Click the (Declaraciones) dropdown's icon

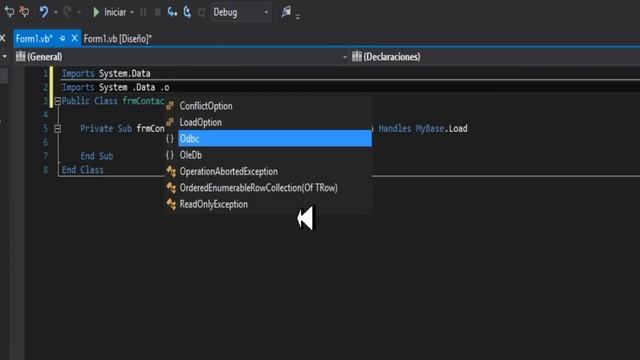click(357, 56)
